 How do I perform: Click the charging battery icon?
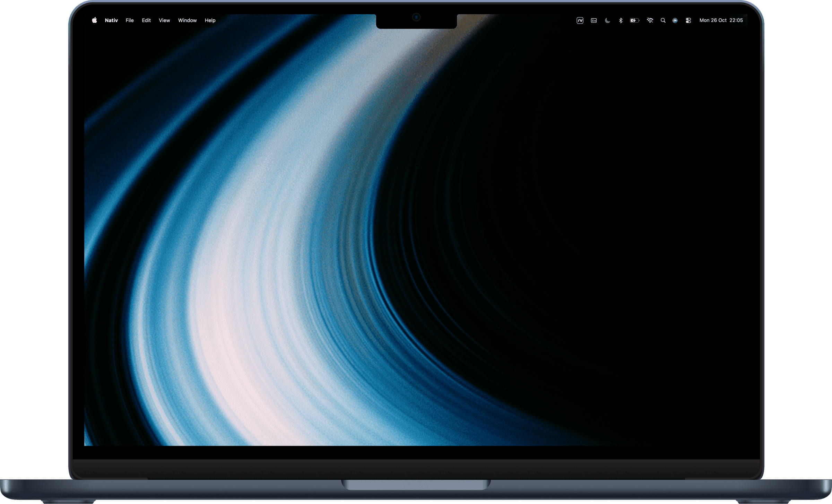click(x=634, y=20)
